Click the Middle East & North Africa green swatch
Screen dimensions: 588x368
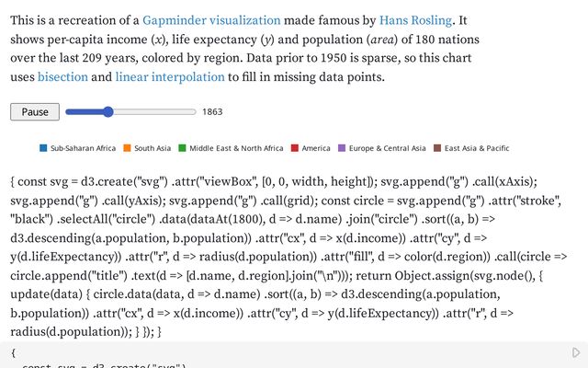[x=182, y=148]
